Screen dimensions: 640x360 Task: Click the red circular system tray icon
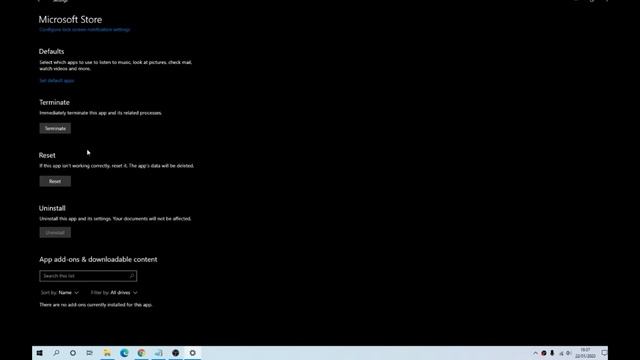click(x=544, y=353)
